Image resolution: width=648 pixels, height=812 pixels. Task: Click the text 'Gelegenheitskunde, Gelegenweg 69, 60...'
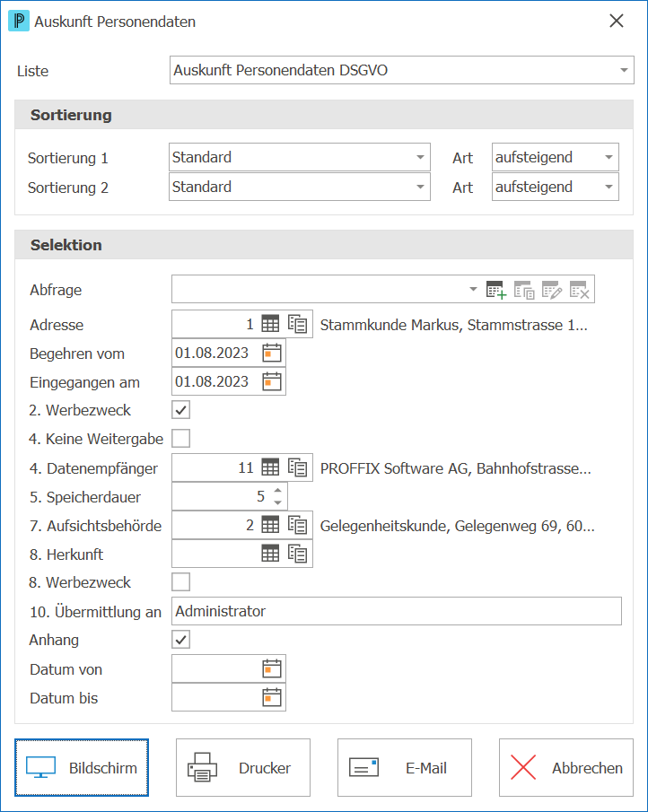tap(458, 526)
